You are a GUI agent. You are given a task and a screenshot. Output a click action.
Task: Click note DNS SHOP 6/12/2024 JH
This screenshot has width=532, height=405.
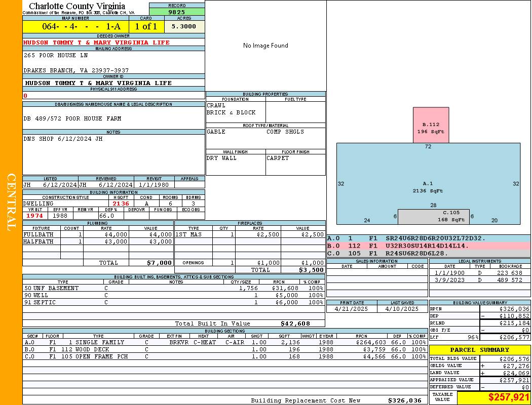[x=63, y=139]
